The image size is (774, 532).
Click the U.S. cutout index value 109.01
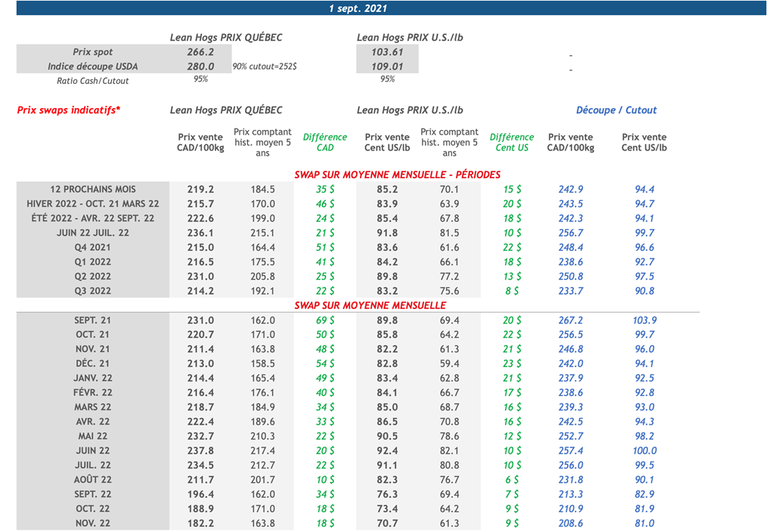coord(387,66)
